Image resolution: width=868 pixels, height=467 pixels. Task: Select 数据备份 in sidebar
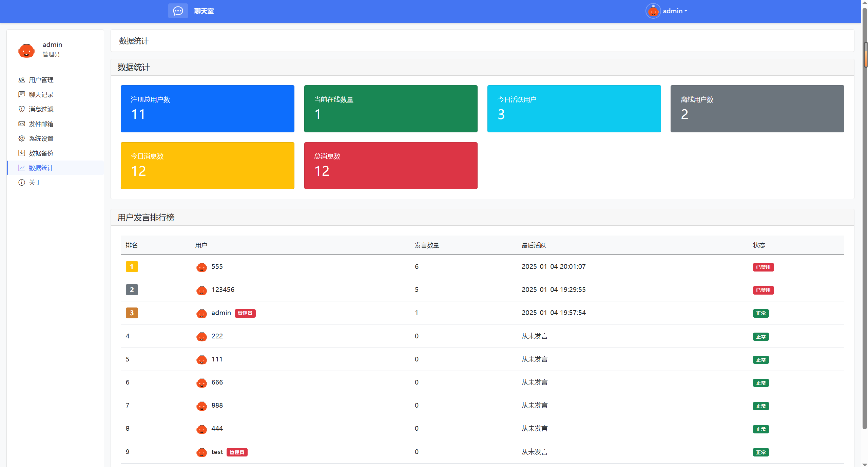pyautogui.click(x=41, y=153)
